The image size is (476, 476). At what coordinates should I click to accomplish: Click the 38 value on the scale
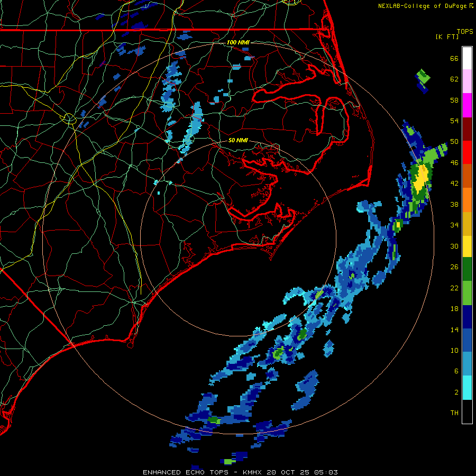pos(454,204)
